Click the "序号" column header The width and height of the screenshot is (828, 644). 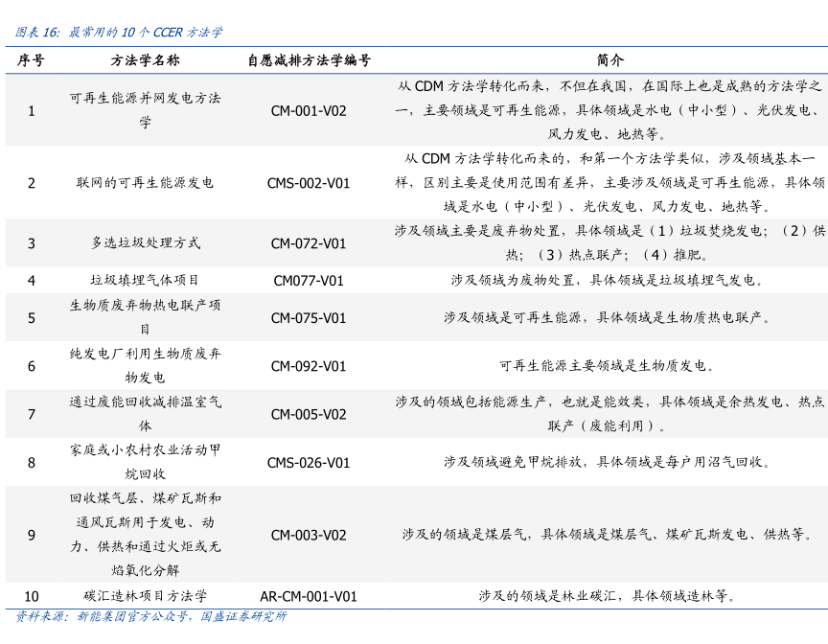(31, 59)
